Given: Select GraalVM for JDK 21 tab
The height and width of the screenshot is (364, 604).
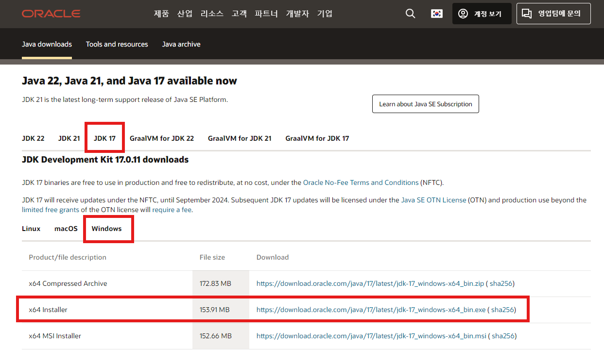Looking at the screenshot, I should click(240, 138).
